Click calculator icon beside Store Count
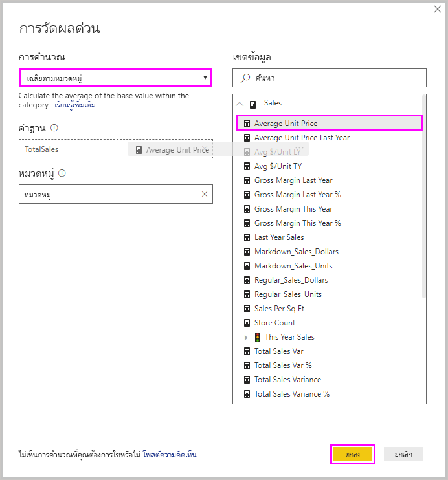Viewport: 448px width, 480px height. pos(247,323)
